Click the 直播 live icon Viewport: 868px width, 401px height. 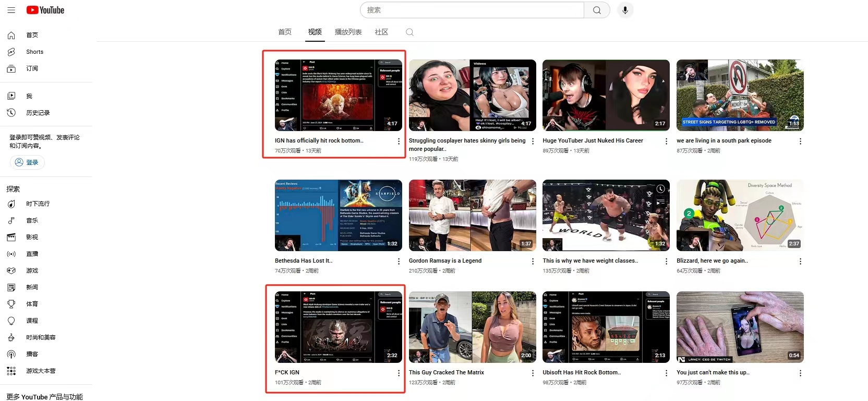click(11, 254)
